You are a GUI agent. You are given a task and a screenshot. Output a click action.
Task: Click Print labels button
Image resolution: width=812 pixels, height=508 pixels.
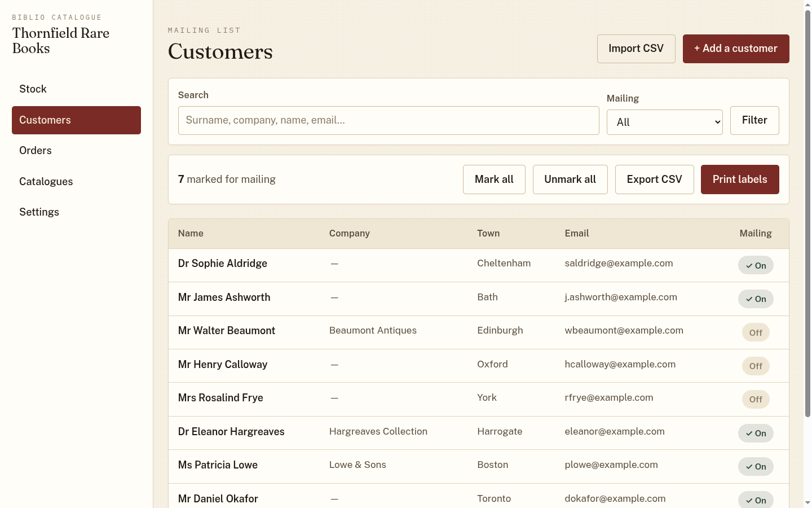[x=740, y=179]
